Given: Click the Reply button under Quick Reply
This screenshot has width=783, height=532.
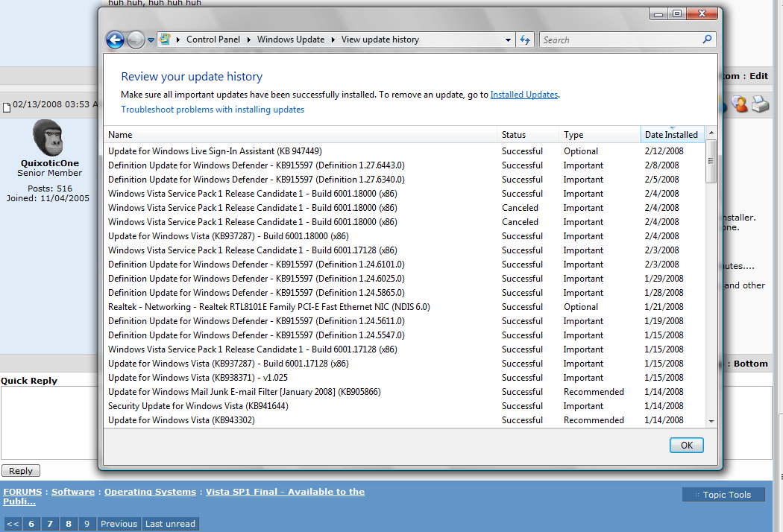Looking at the screenshot, I should point(21,471).
